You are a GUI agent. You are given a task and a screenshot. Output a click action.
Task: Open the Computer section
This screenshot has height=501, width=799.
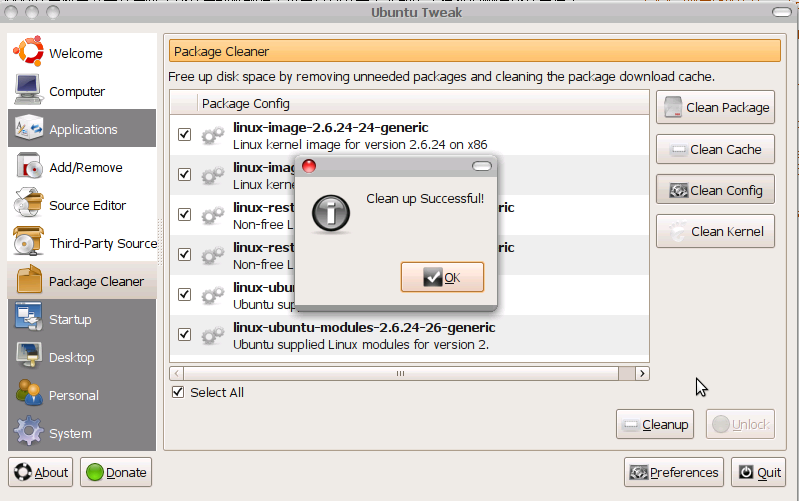tap(82, 91)
